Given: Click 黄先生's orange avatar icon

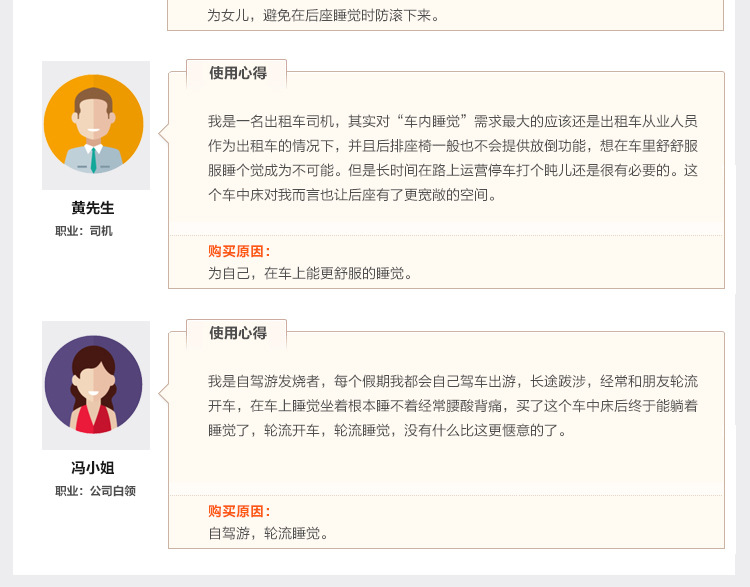Looking at the screenshot, I should coord(94,124).
